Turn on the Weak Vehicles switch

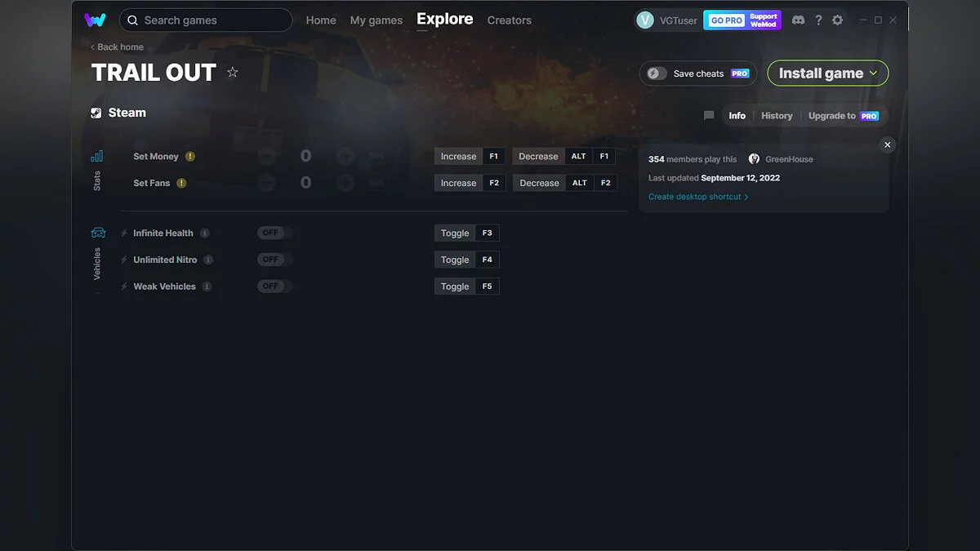tap(274, 287)
